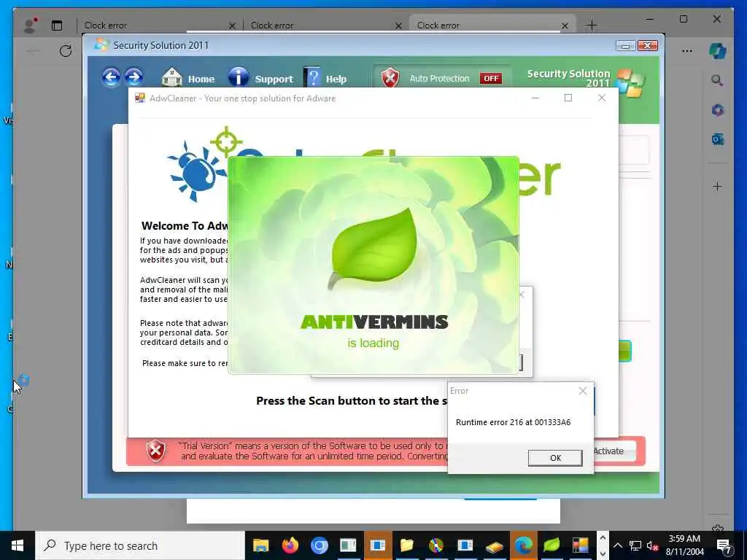The height and width of the screenshot is (560, 747).
Task: Click the ANTIVERMINS name on splash
Action: click(374, 322)
